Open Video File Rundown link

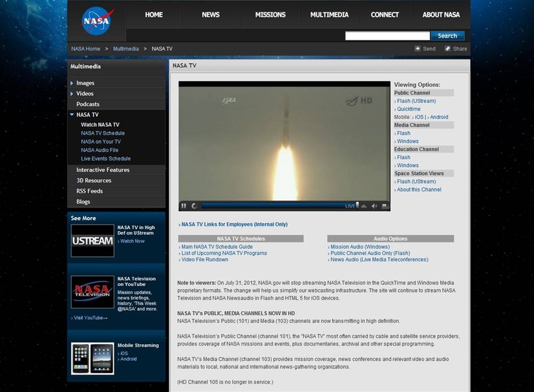pos(204,260)
